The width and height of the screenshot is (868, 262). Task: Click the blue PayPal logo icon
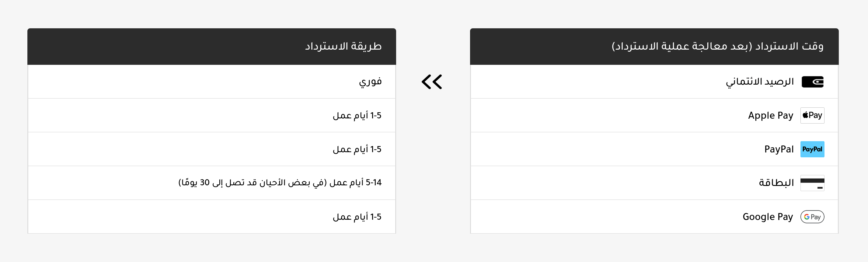pyautogui.click(x=812, y=149)
